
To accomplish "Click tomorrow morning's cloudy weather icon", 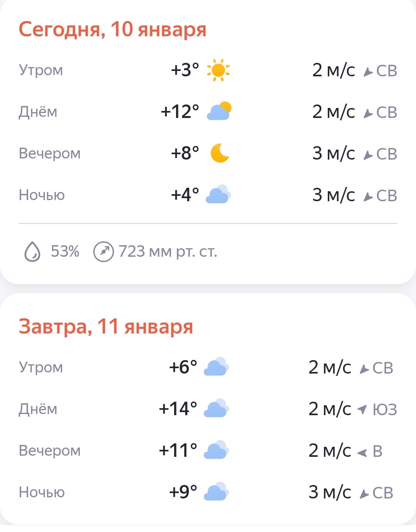I will tap(216, 367).
